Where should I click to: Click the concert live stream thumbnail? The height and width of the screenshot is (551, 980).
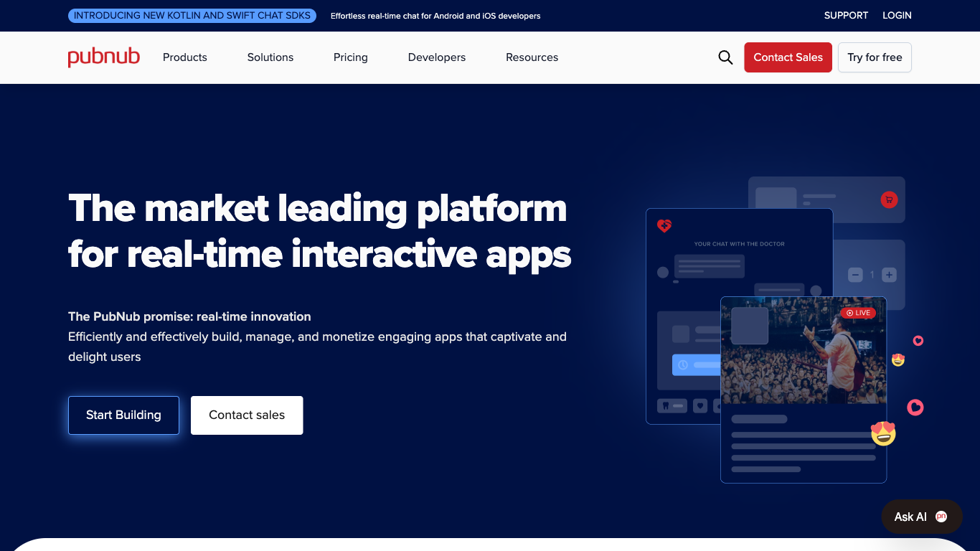[x=804, y=351]
